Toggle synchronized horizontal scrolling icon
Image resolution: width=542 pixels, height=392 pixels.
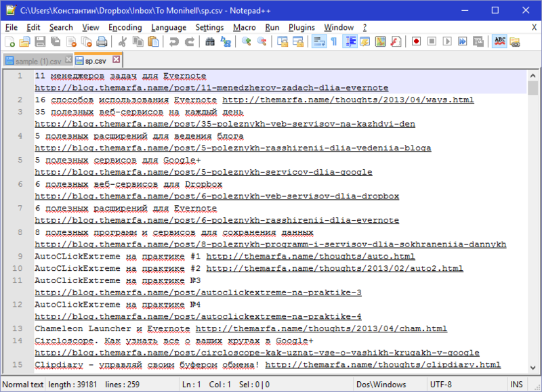[298, 42]
